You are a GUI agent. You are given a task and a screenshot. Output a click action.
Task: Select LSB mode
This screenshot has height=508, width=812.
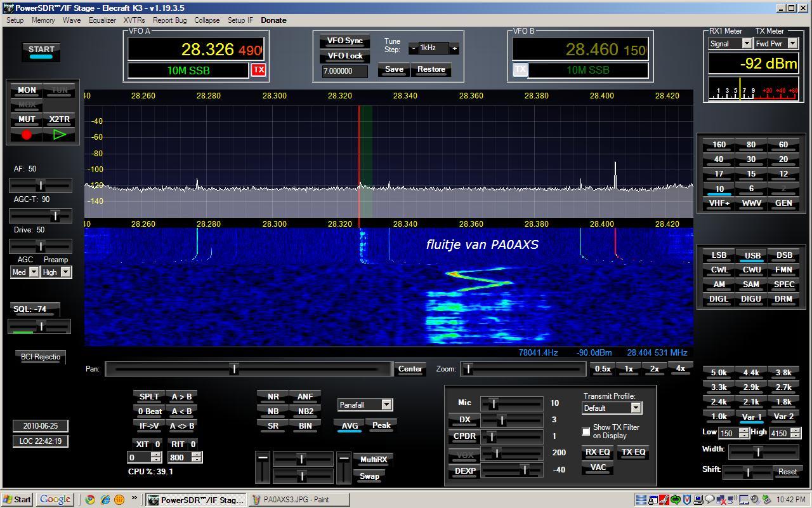(x=719, y=255)
